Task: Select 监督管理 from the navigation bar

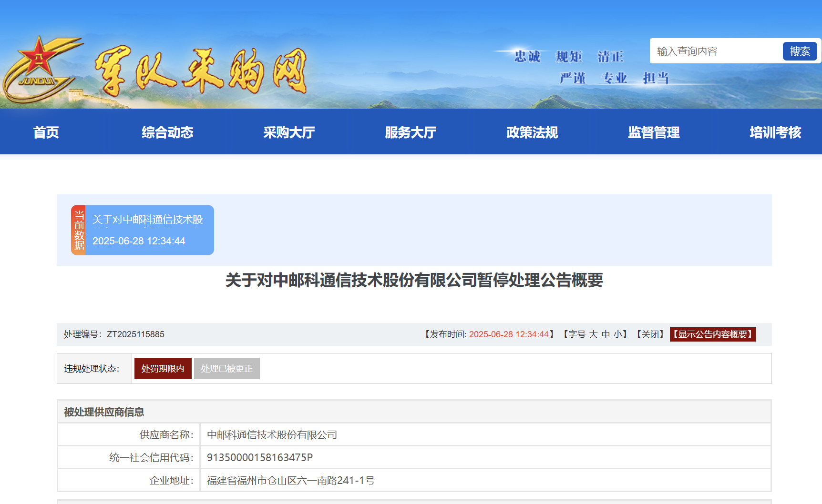Action: (x=654, y=132)
